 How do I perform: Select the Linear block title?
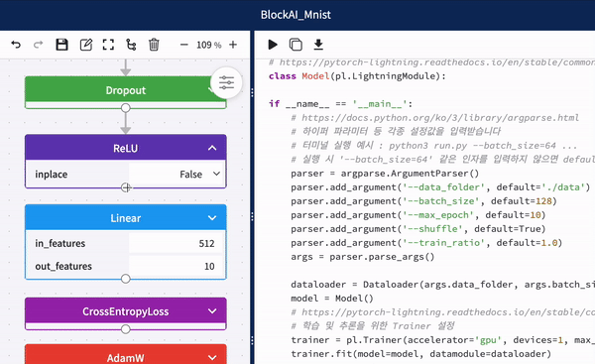pyautogui.click(x=126, y=218)
